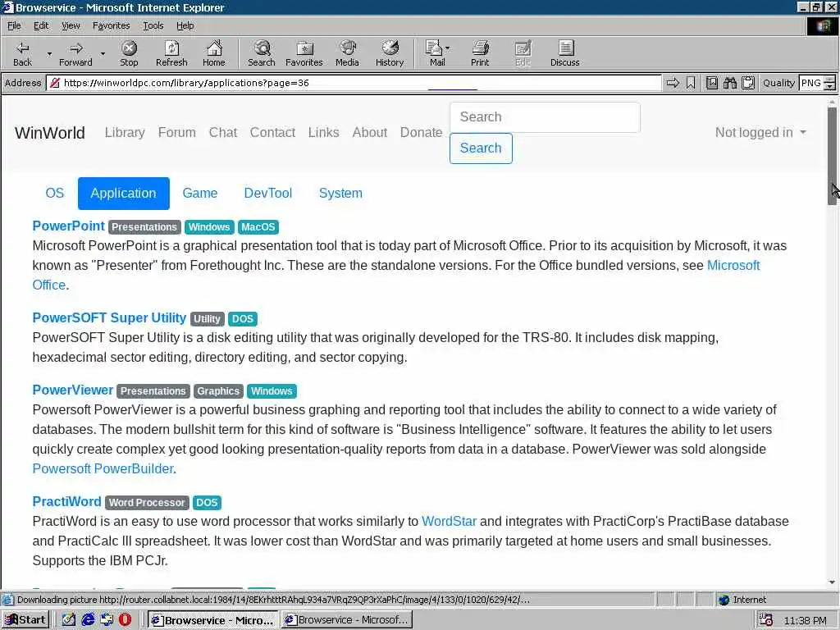Click the clipboard icon near Quality
Screen dimensions: 840x630
click(748, 83)
